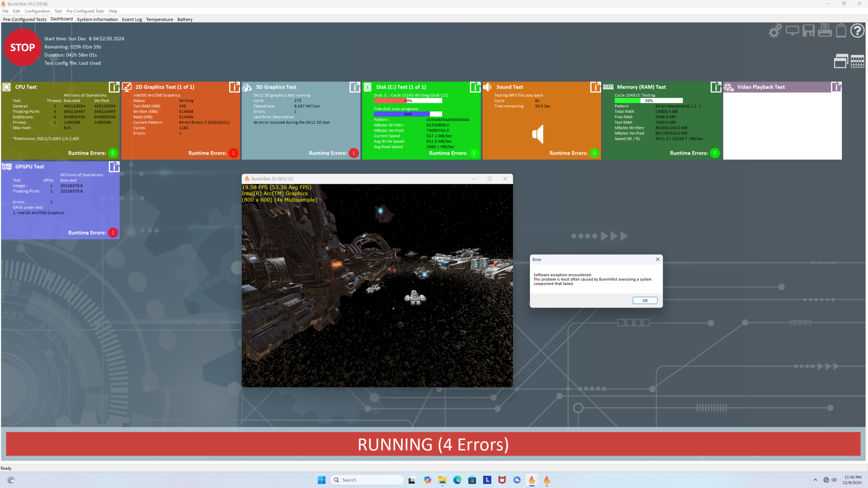Open the File menu

pyautogui.click(x=6, y=11)
